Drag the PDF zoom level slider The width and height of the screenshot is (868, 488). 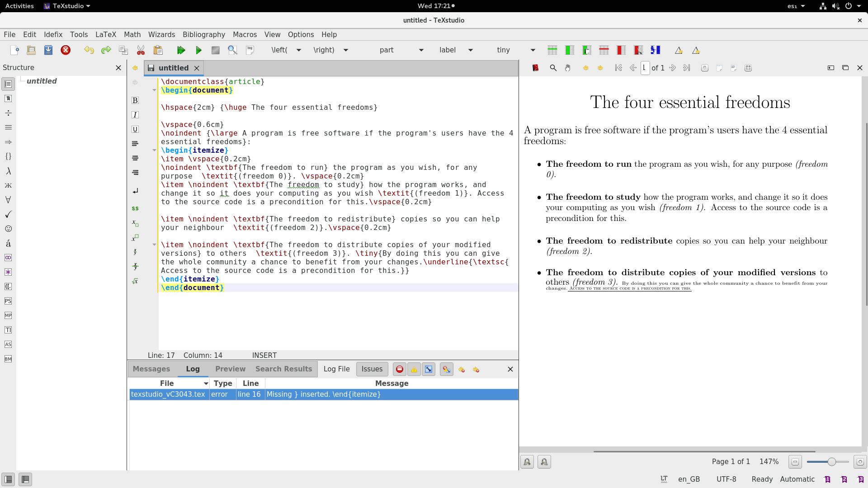[x=830, y=462]
